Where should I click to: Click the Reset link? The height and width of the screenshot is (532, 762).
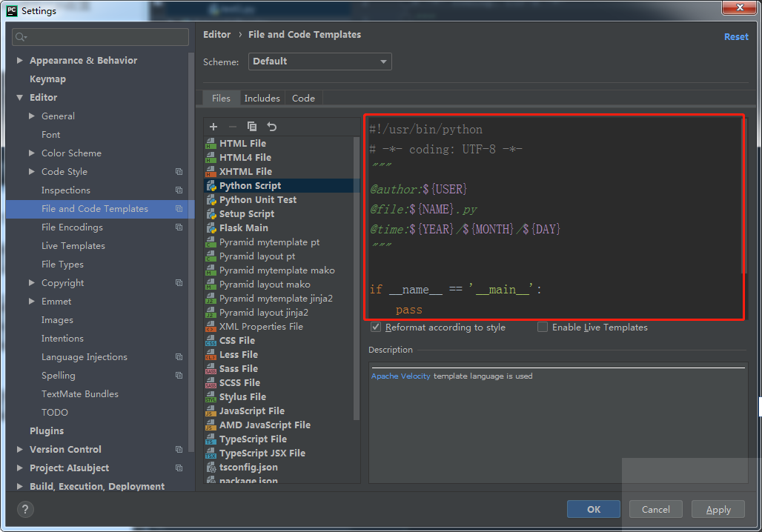pos(736,36)
